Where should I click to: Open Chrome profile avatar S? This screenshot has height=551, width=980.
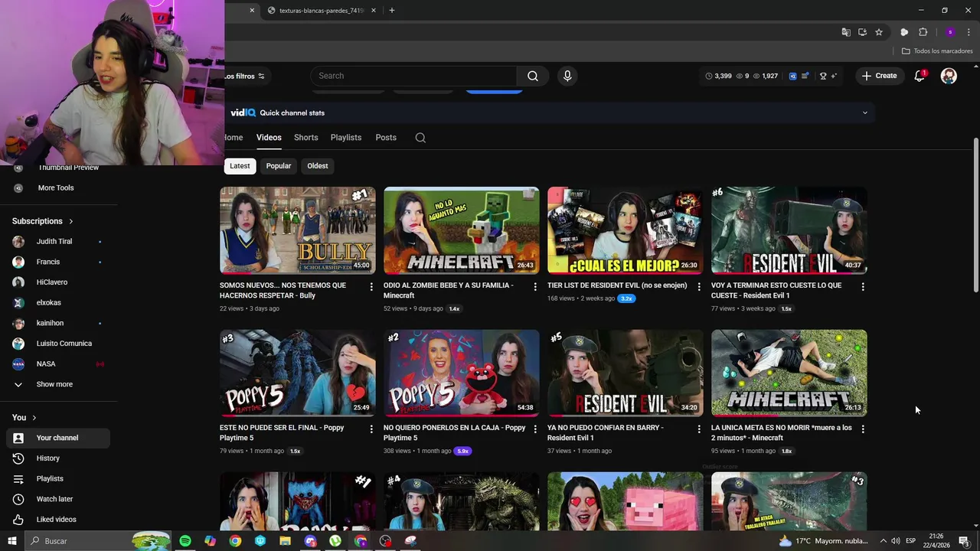click(950, 32)
